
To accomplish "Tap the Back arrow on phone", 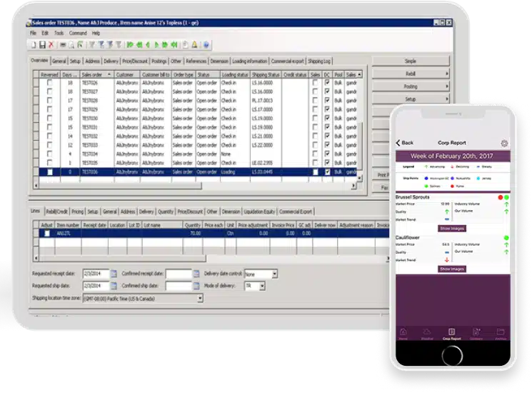I will [404, 143].
